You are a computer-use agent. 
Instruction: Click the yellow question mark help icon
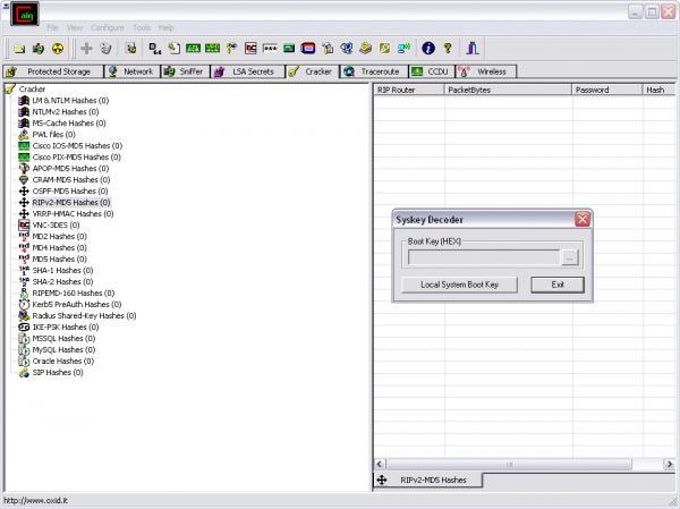pos(448,48)
